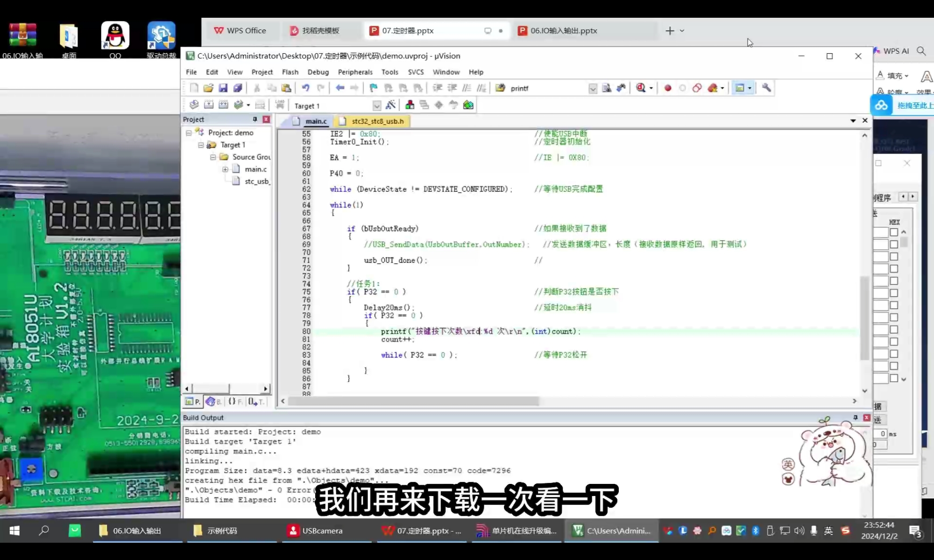Translate the current file icon
This screenshot has height=560, width=934.
(194, 105)
